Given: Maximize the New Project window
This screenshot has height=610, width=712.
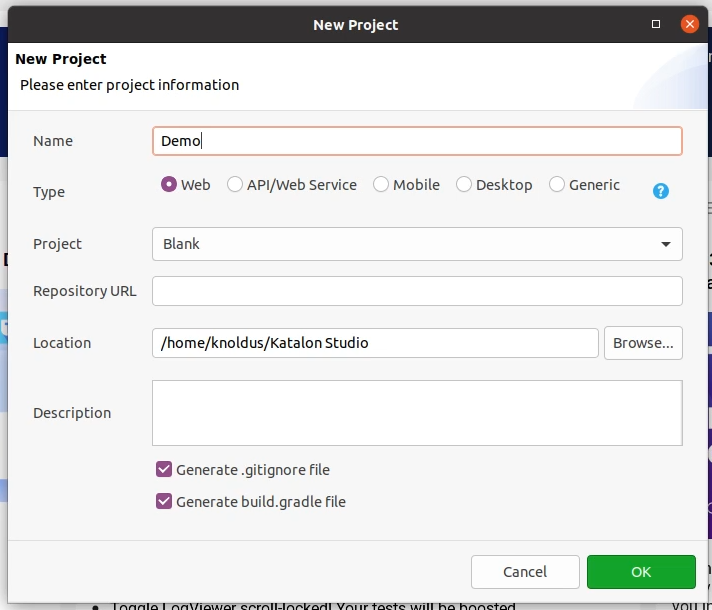Looking at the screenshot, I should pos(656,24).
